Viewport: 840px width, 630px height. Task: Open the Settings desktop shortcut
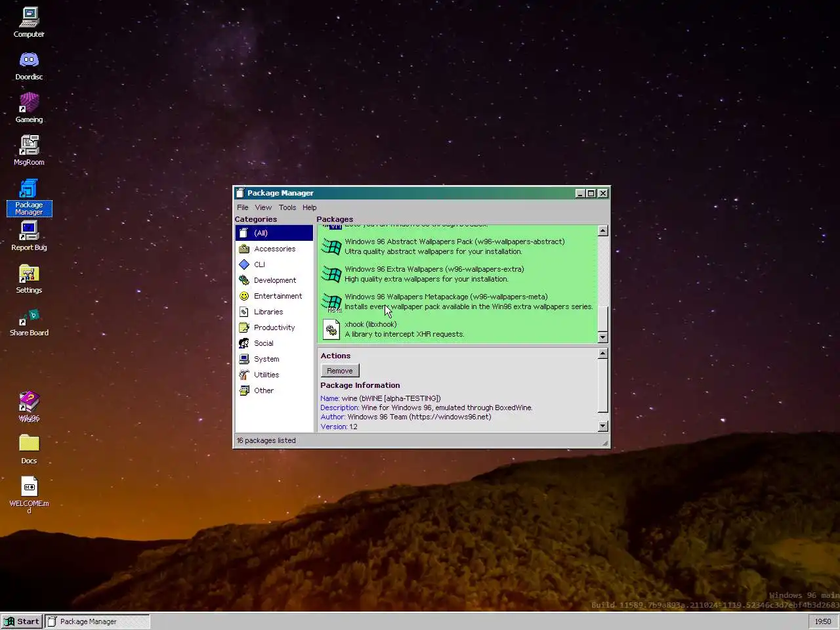coord(29,278)
